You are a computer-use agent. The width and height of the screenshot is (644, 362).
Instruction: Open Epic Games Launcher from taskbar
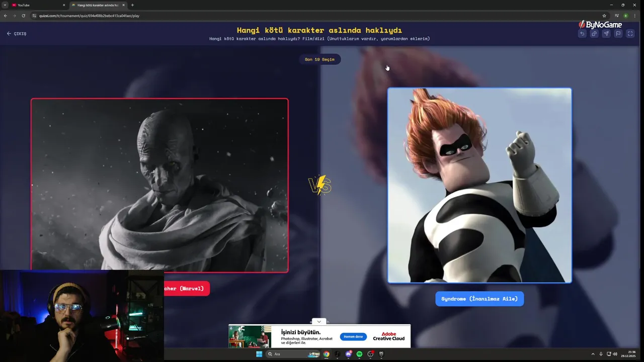click(x=381, y=354)
